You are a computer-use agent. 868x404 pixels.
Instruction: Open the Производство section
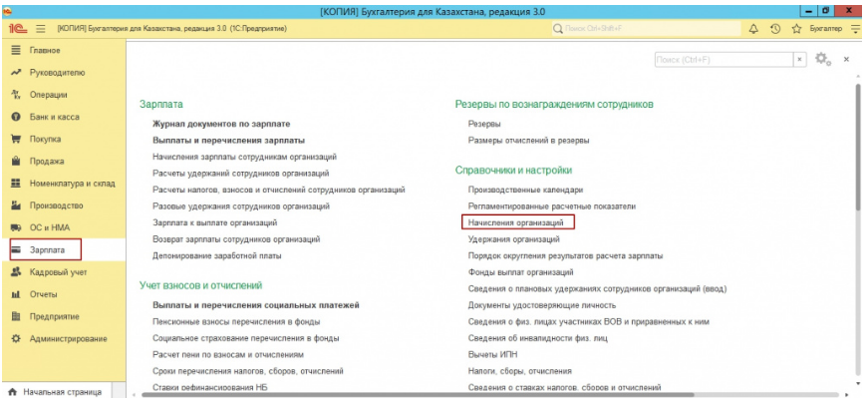(x=56, y=205)
